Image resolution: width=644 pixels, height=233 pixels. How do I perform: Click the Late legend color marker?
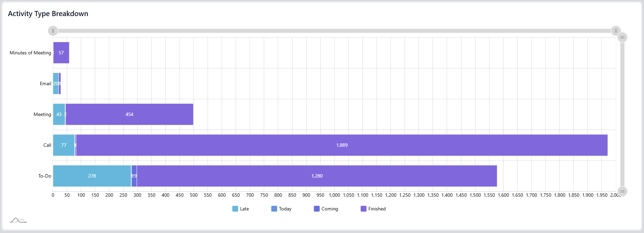tap(235, 209)
